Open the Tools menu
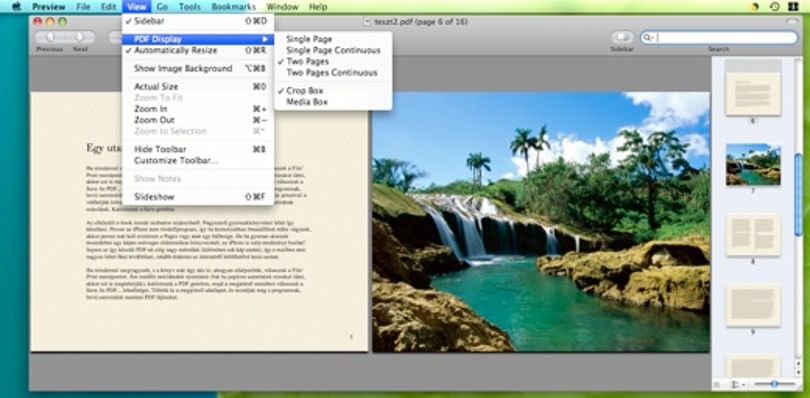Screen dimensions: 810x398 [x=190, y=7]
